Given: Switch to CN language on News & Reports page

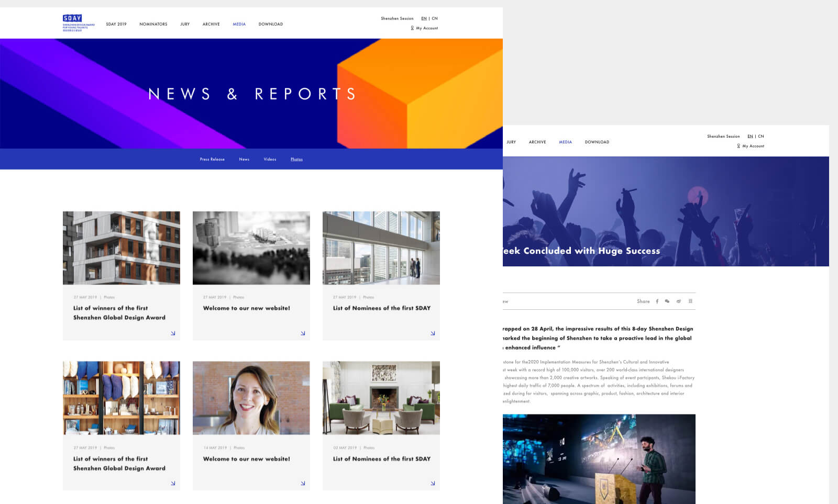Looking at the screenshot, I should 435,18.
